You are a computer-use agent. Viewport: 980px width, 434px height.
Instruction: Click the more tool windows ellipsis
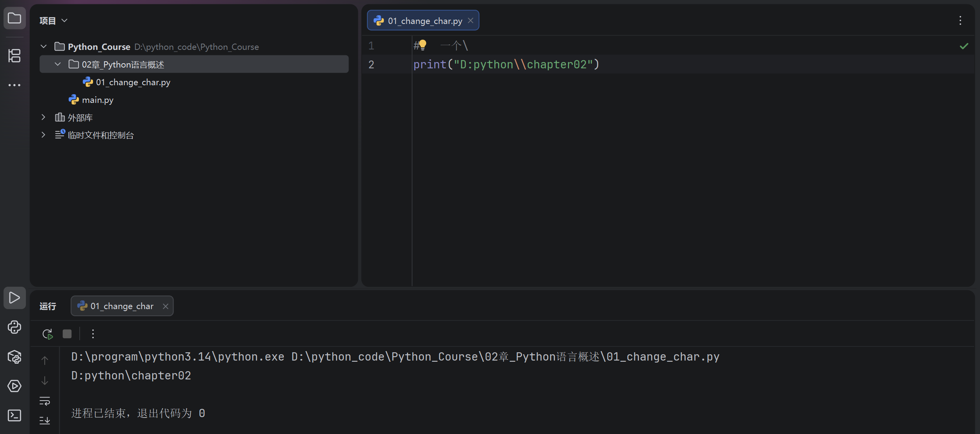click(x=15, y=85)
